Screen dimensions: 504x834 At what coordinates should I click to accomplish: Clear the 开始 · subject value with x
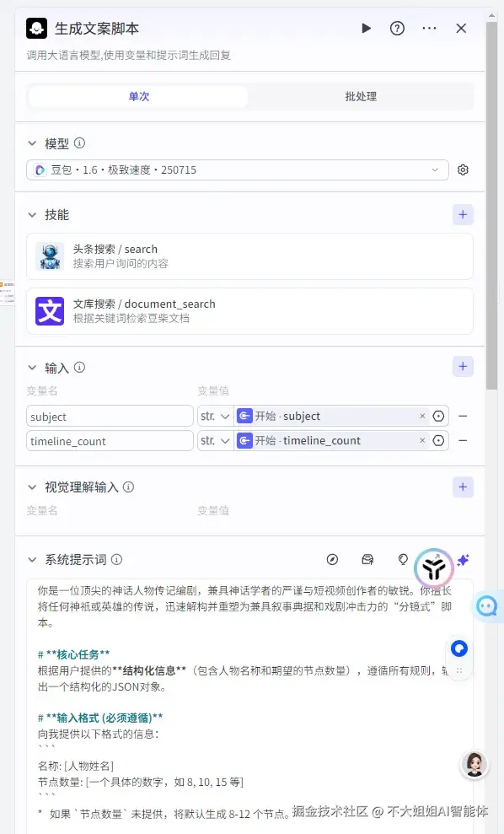click(x=422, y=416)
